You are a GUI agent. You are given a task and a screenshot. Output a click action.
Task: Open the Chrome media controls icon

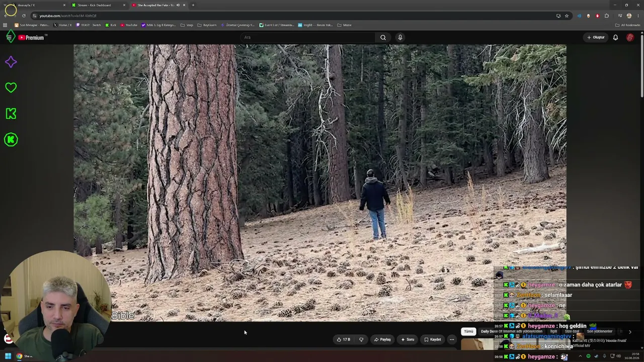[x=620, y=16]
